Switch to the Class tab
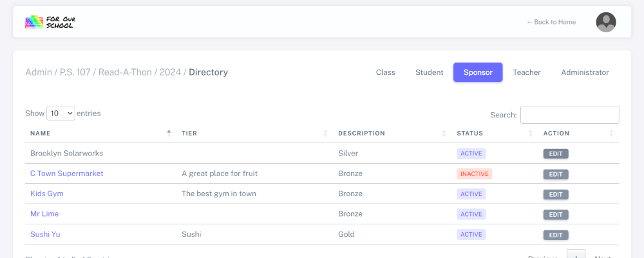644x258 pixels. click(x=385, y=72)
